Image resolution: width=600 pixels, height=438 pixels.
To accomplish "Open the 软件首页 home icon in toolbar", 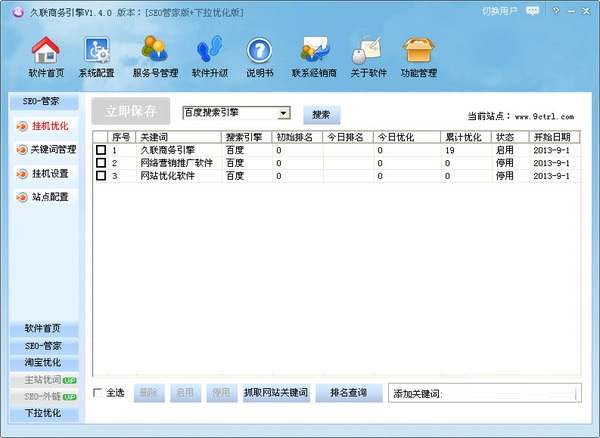I will tap(46, 50).
